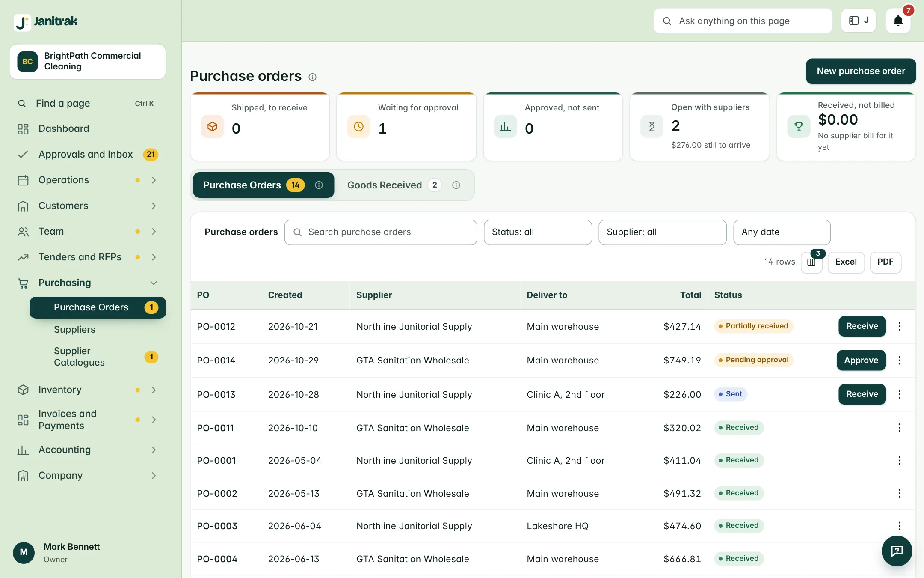Screen dimensions: 924x578
Task: Click the Shipped, to receive box icon
Action: pos(213,127)
